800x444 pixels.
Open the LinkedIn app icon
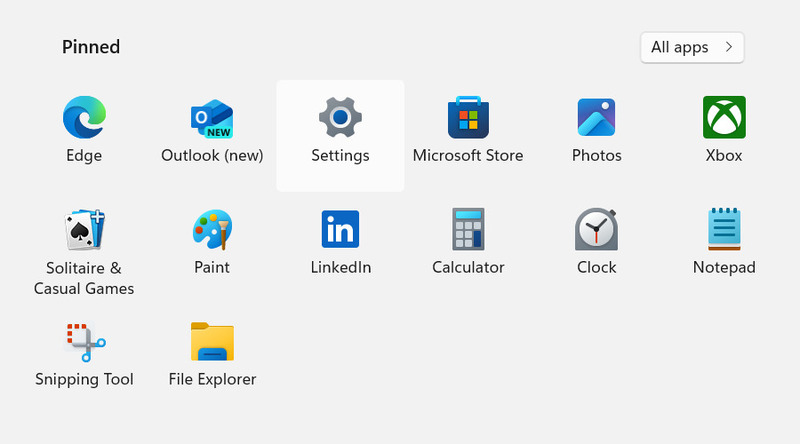click(340, 229)
